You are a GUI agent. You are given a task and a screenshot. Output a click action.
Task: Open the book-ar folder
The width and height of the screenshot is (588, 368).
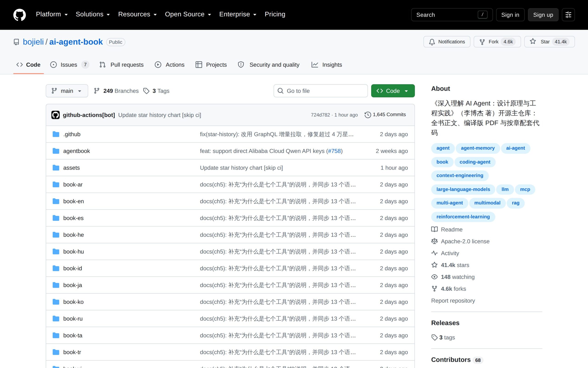coord(73,184)
